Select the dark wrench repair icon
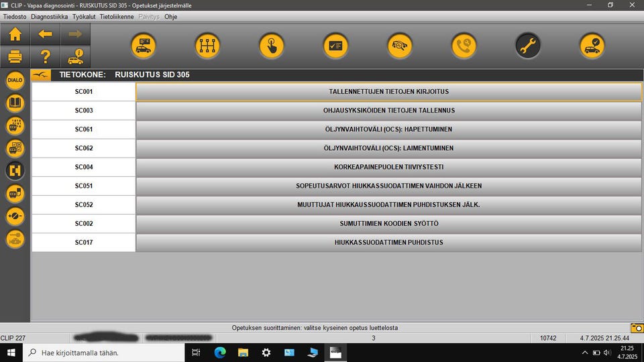 (x=528, y=46)
